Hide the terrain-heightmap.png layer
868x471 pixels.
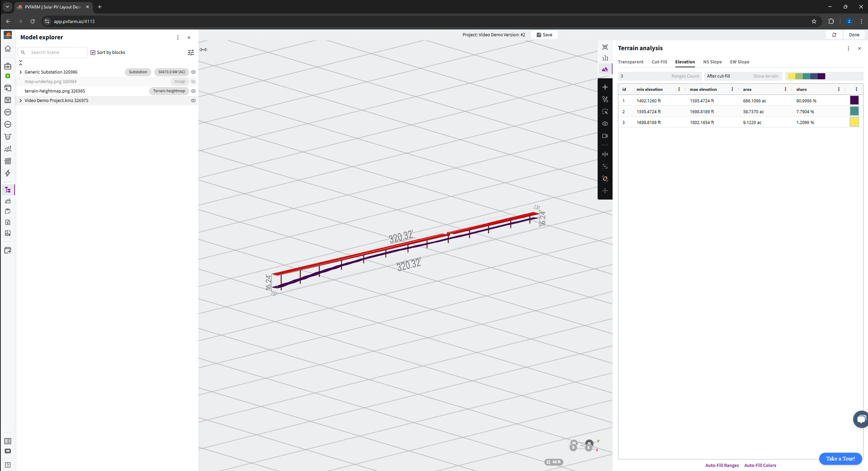point(193,91)
